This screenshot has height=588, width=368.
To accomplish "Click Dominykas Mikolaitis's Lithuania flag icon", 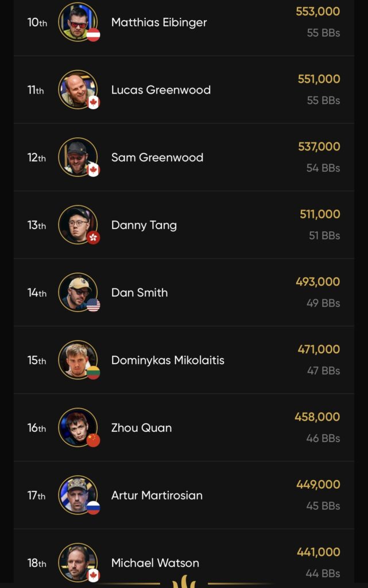I will (x=93, y=373).
